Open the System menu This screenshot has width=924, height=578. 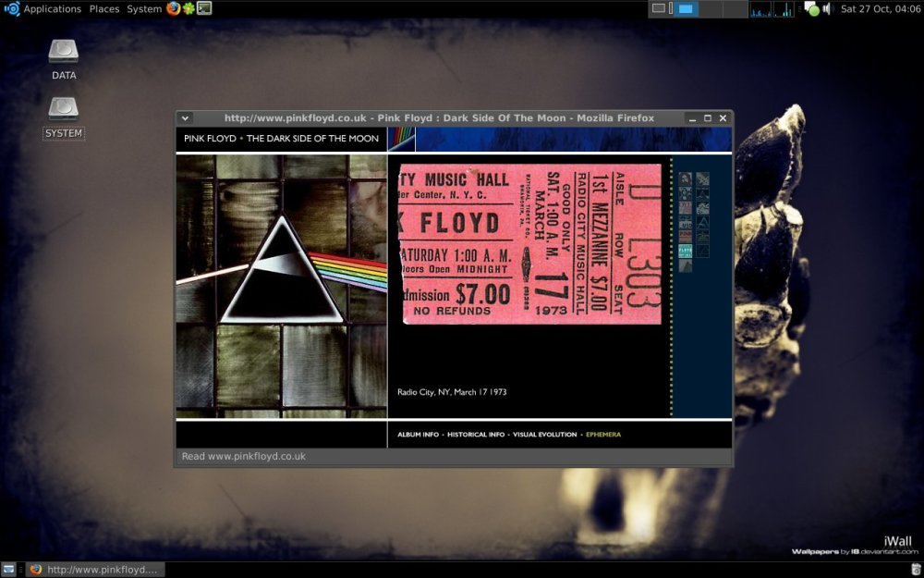144,9
